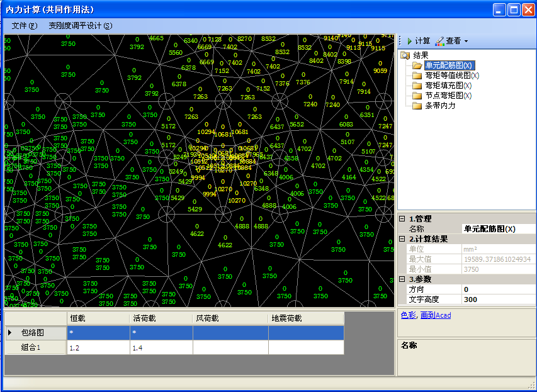Edit the 方向 parameter value
537x392 pixels.
point(497,289)
